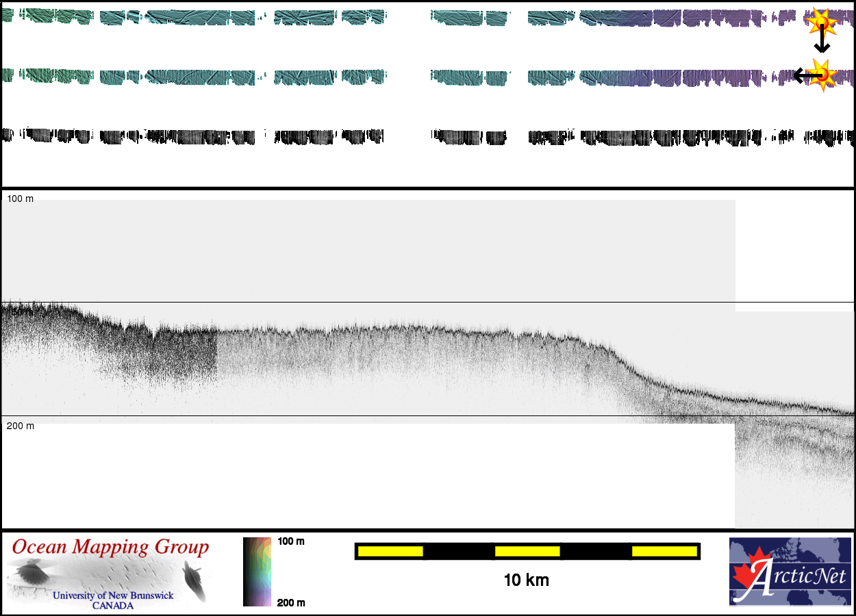Click the University of New Brunswick text
Viewport: 856px width, 616px height.
(113, 595)
